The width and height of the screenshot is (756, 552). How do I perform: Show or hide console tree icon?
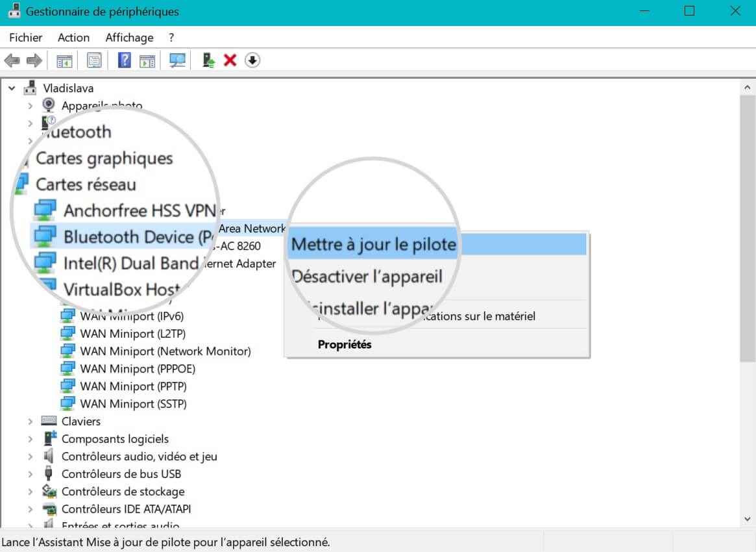(64, 61)
